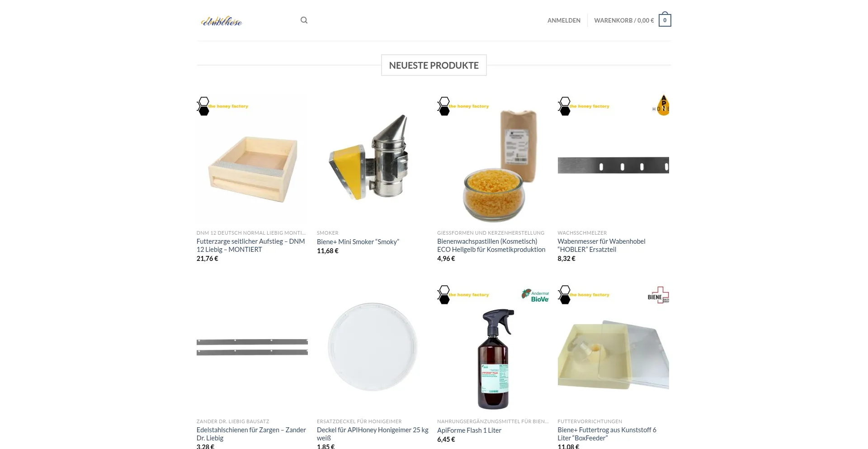This screenshot has width=868, height=449.
Task: Click the stainless steel rails product image
Action: coord(252,347)
